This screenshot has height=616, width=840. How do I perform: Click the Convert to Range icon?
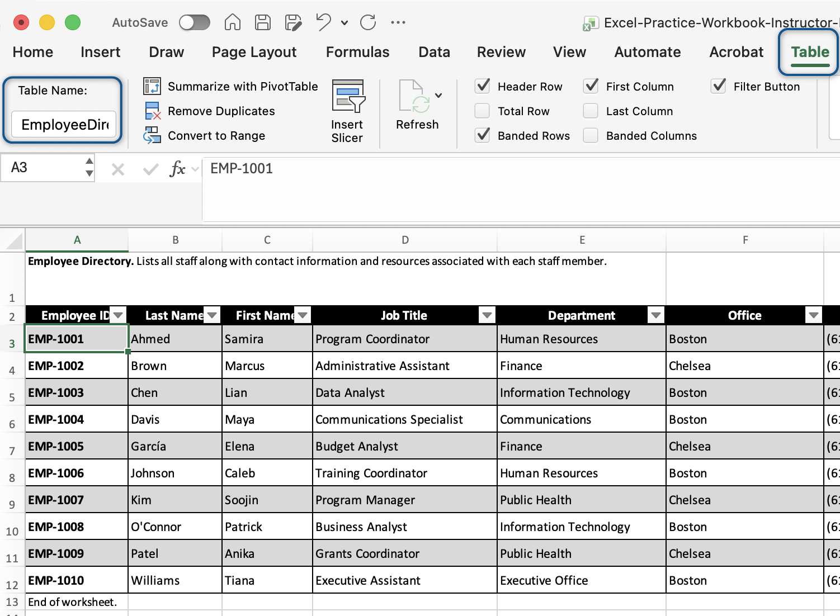coord(152,135)
